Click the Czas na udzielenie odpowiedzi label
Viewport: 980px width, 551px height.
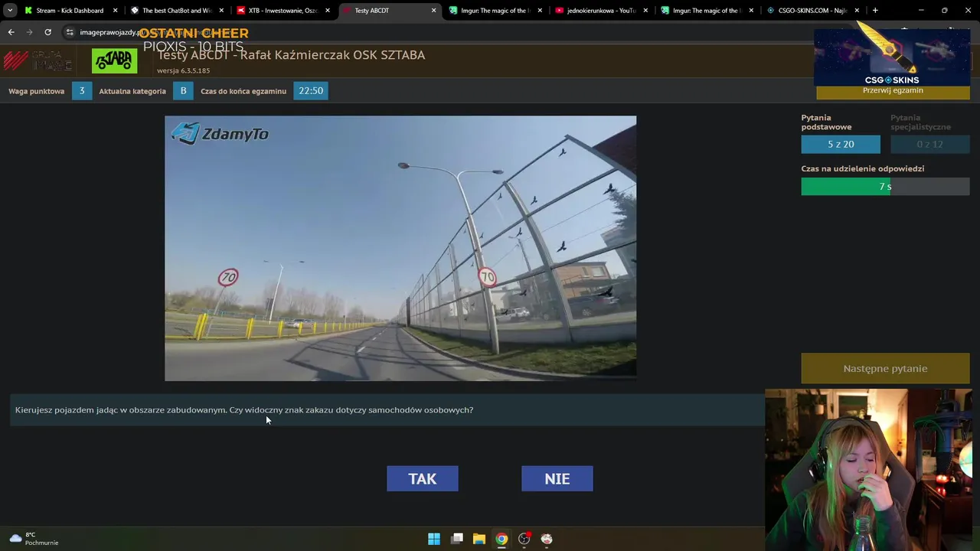(863, 168)
